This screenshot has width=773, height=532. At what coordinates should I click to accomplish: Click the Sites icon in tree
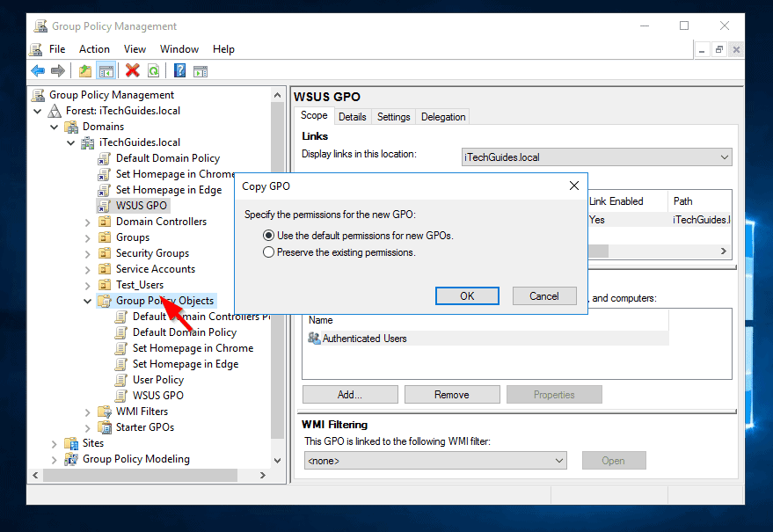[71, 443]
